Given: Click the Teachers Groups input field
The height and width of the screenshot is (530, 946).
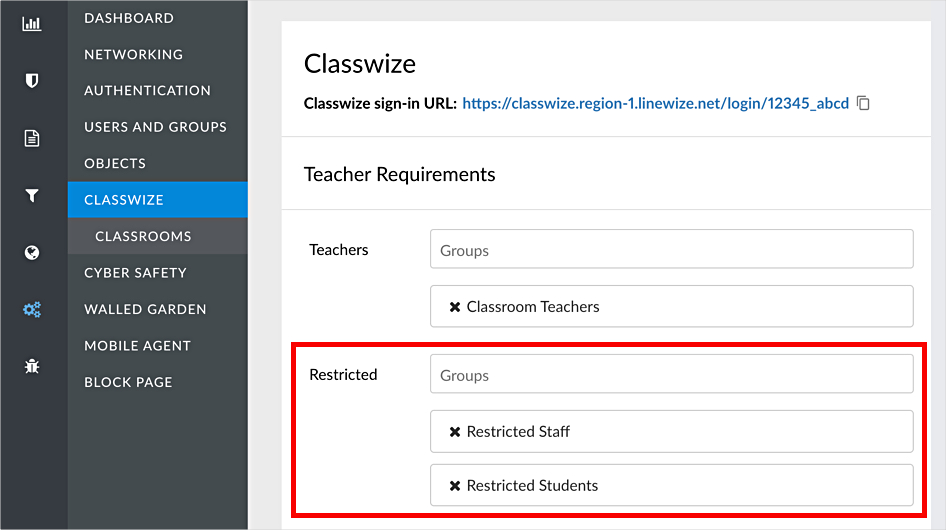Looking at the screenshot, I should coord(671,249).
